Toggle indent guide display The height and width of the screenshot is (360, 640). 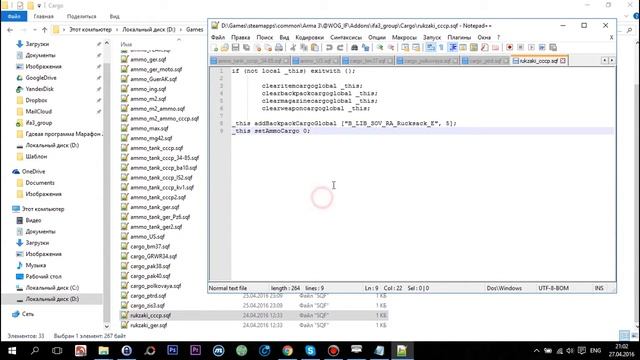[x=453, y=48]
